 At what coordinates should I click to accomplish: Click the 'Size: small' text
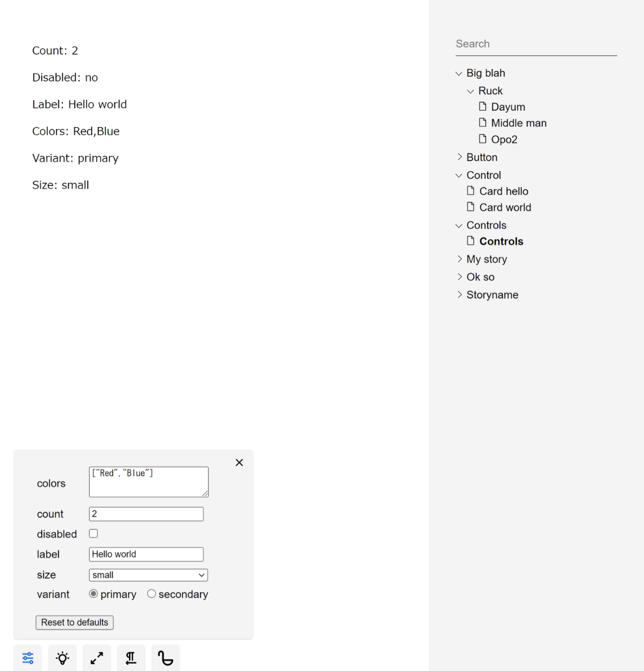coord(60,185)
